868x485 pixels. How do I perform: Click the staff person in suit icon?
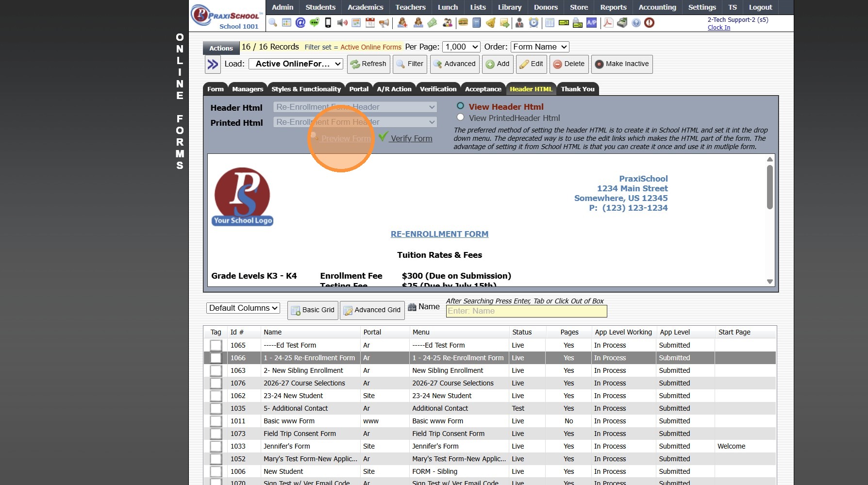tap(519, 23)
